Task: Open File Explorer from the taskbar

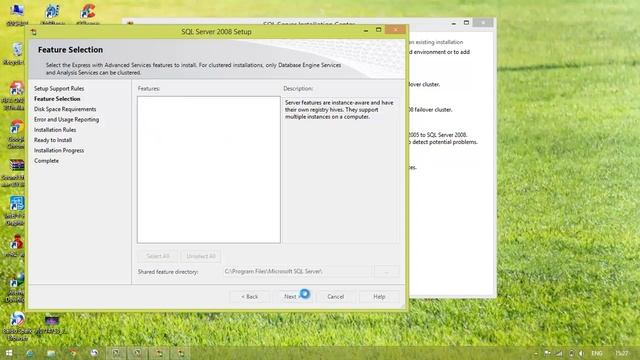Action: tap(51, 353)
